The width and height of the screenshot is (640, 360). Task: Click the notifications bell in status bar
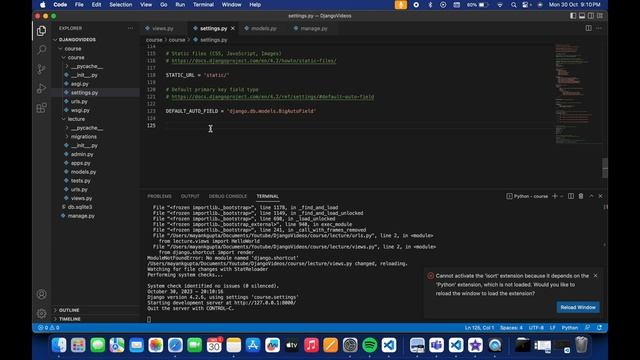(x=599, y=328)
